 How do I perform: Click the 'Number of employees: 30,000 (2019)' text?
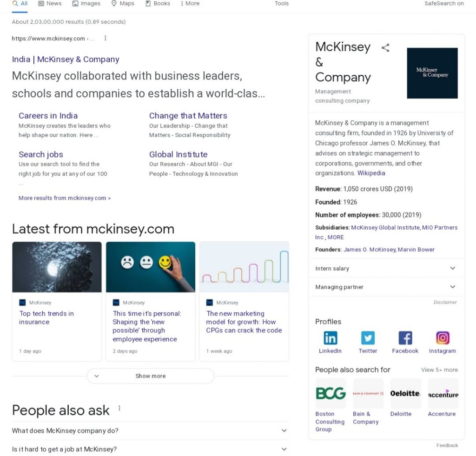pos(368,215)
